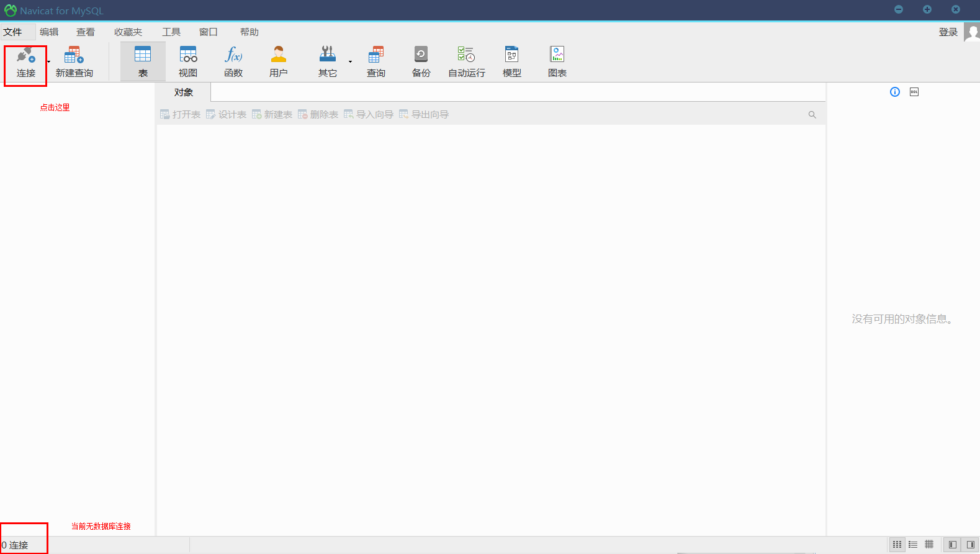Show the DDL panel in info pane
This screenshot has width=980, height=554.
[x=914, y=92]
